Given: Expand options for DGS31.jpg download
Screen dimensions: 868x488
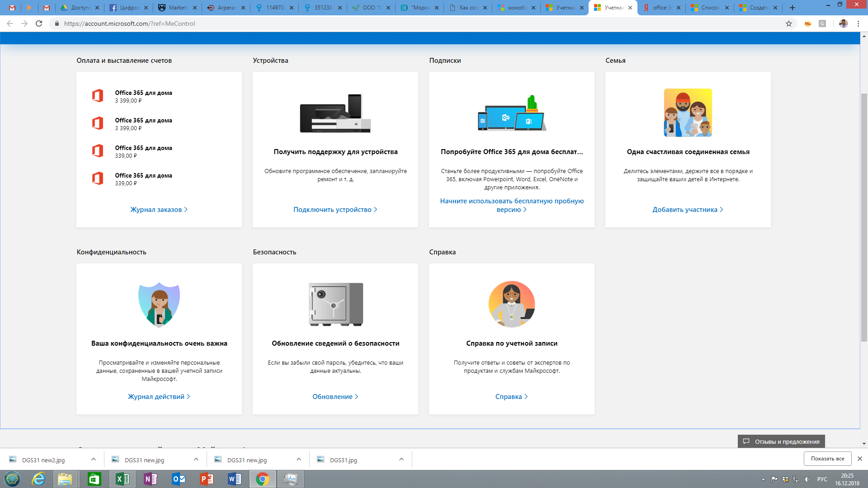Looking at the screenshot, I should [401, 460].
